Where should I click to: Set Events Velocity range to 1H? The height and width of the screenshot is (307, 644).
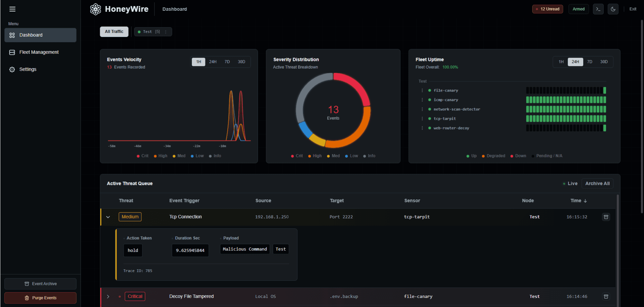coord(198,62)
